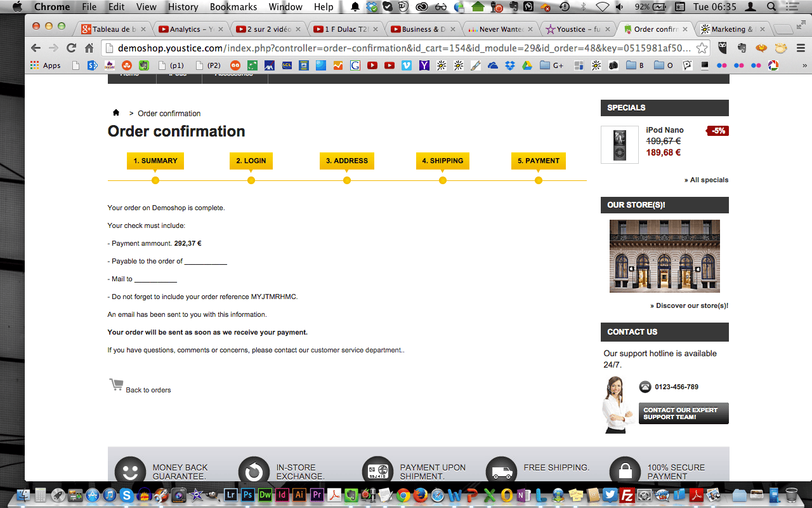Click the 5. Payment step
This screenshot has height=508, width=812.
point(539,161)
